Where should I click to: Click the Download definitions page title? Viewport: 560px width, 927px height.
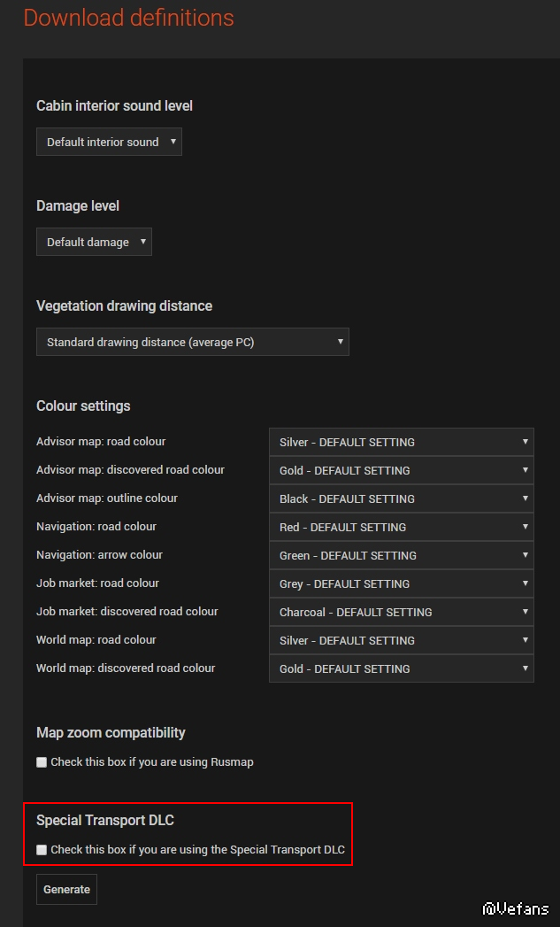[x=128, y=18]
